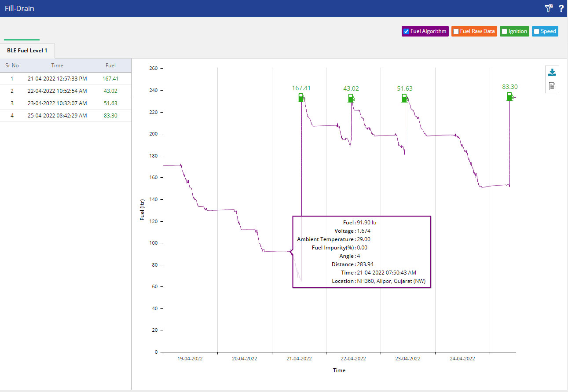Click the 22-04-2022 axis date label
This screenshot has height=392, width=568.
(x=353, y=359)
